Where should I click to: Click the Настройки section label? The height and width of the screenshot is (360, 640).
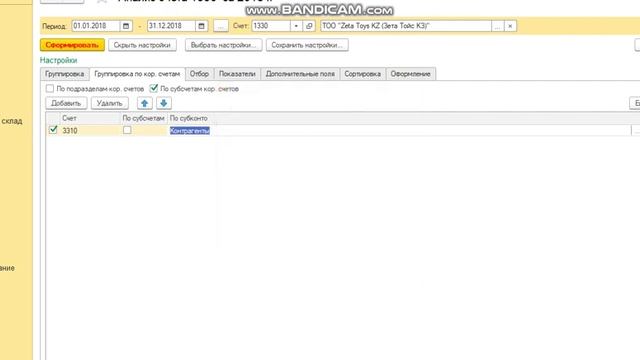coord(58,60)
